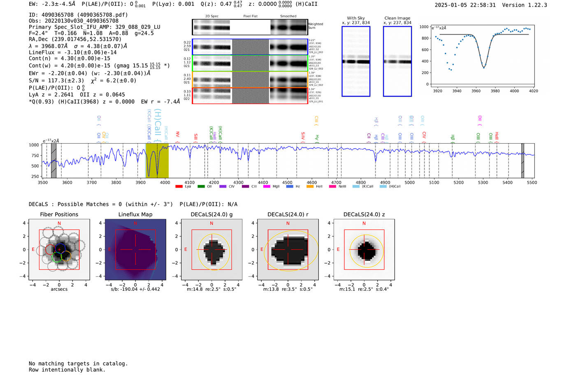Open the DECaLS(24.0) z cutout
The width and height of the screenshot is (576, 392).
tap(364, 250)
